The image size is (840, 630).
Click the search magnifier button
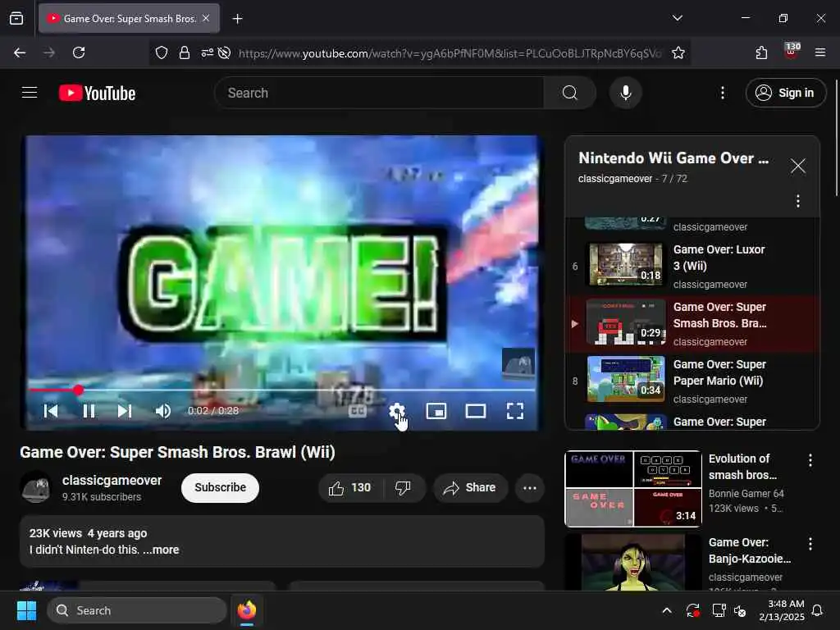pyautogui.click(x=570, y=93)
